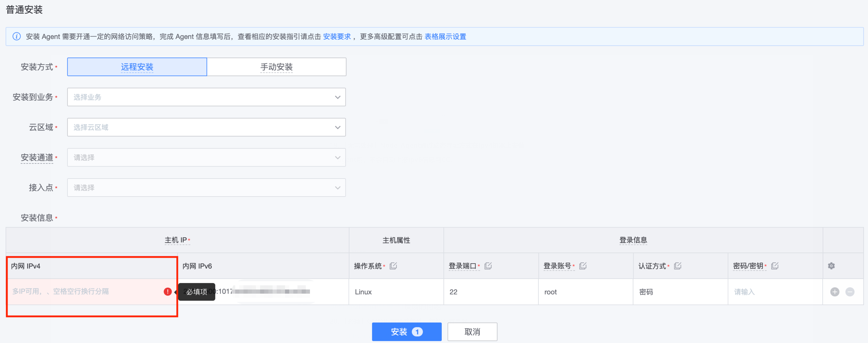Click the red error icon in 内网 IPv4 cell

pos(168,292)
